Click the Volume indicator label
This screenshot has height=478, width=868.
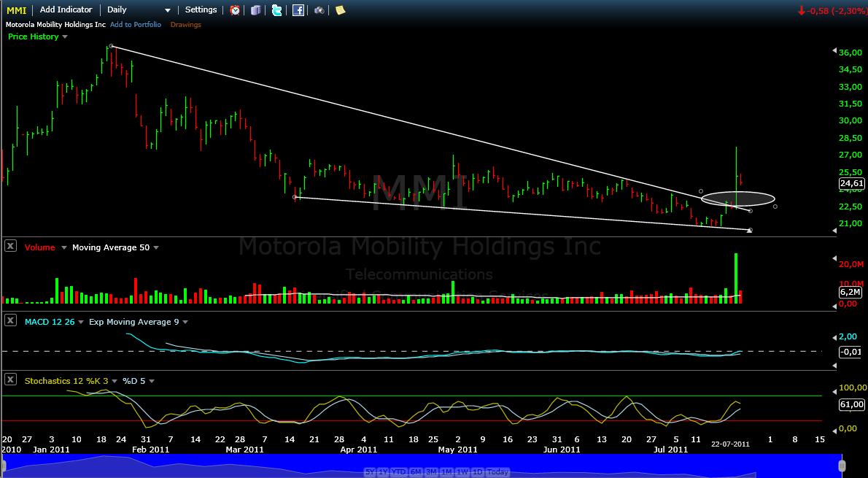(x=40, y=247)
